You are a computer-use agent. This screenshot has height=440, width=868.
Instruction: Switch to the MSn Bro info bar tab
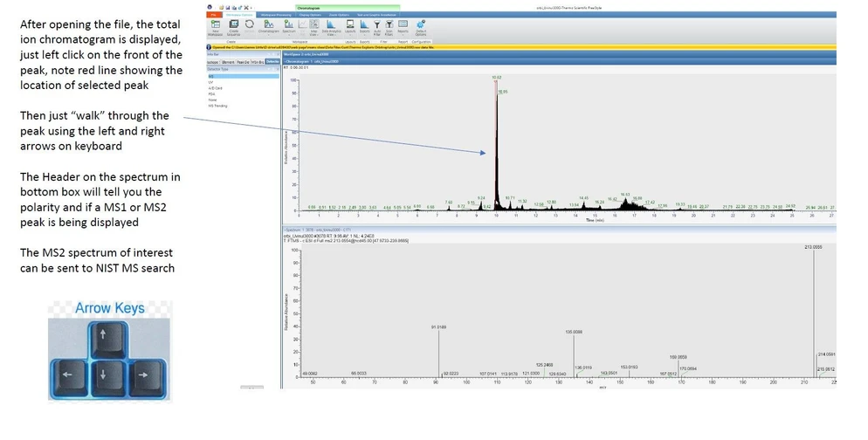click(258, 62)
